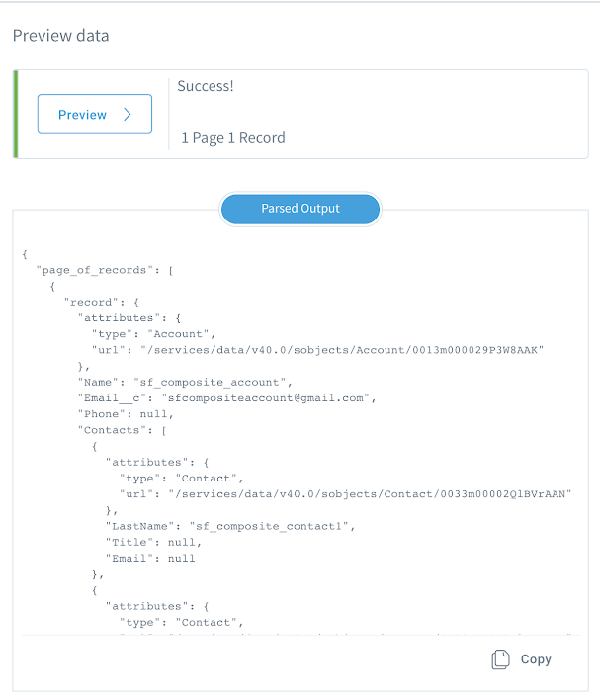Click the Email__c gmail address value

(266, 398)
